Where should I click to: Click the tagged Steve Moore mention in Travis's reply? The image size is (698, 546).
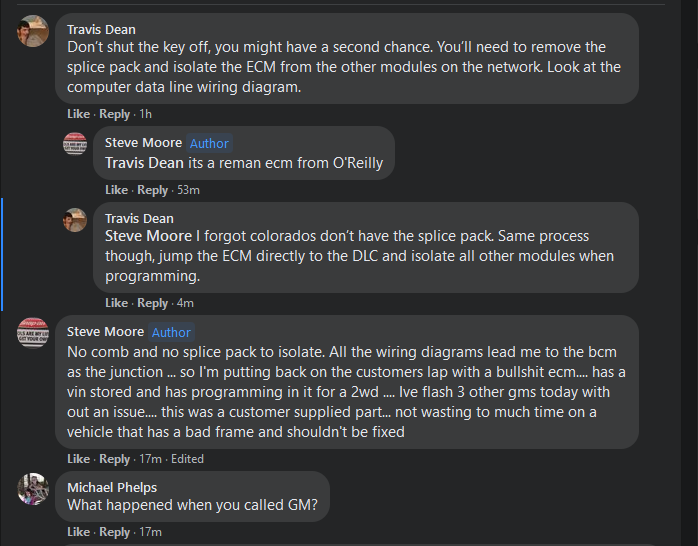pyautogui.click(x=148, y=237)
